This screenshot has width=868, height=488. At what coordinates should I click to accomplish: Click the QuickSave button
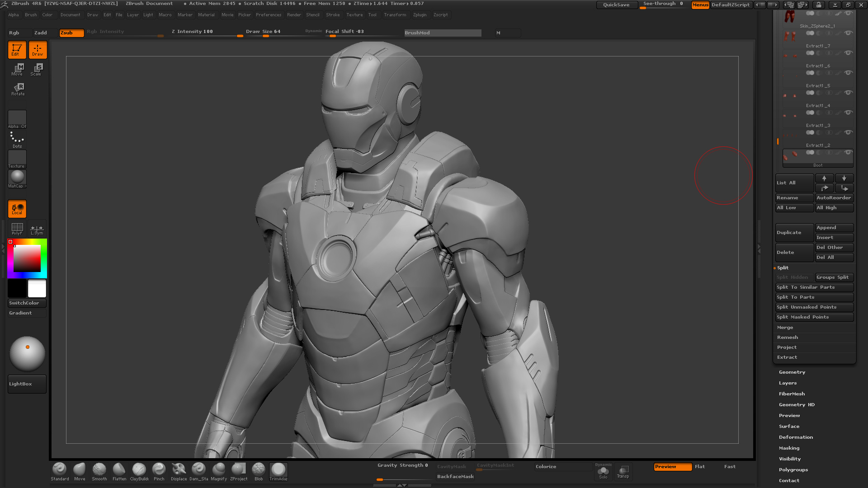pos(616,5)
